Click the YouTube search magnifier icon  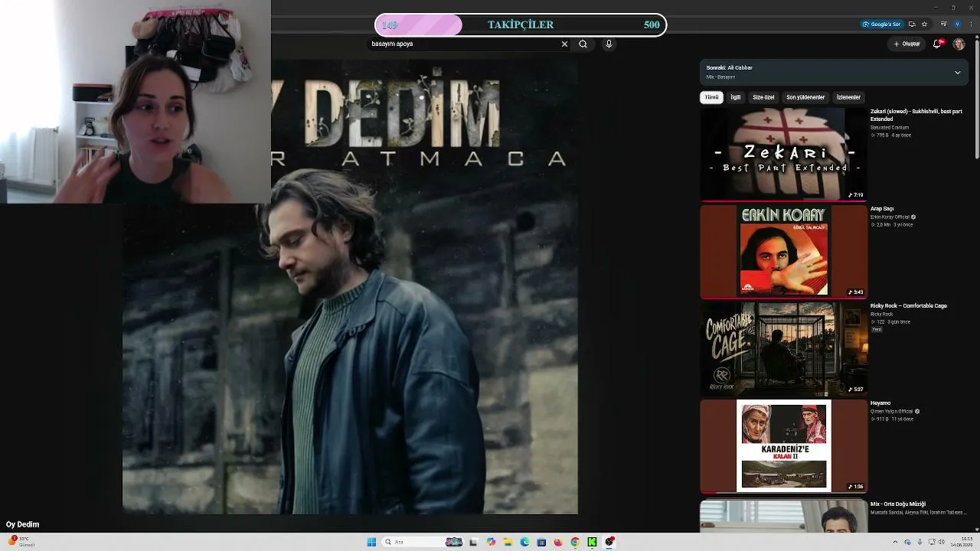tap(583, 44)
